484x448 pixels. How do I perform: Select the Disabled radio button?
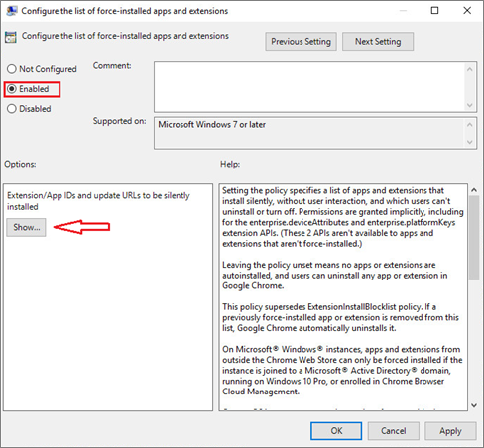pyautogui.click(x=12, y=109)
